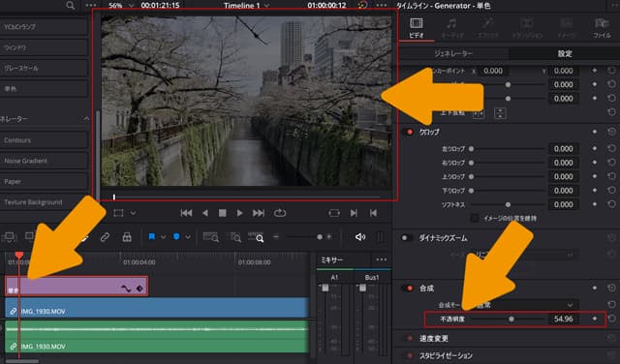Collapse the generators category chevron
The image size is (620, 364).
click(x=86, y=118)
